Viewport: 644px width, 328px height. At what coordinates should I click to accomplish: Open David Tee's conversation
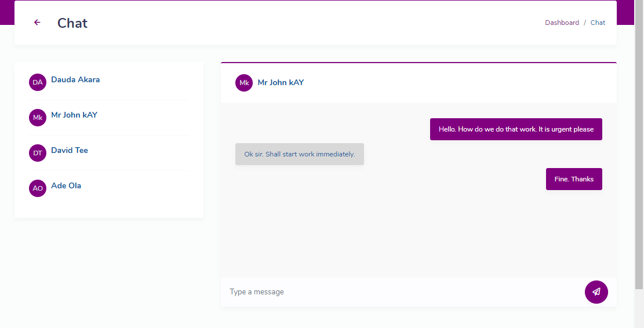pos(70,150)
